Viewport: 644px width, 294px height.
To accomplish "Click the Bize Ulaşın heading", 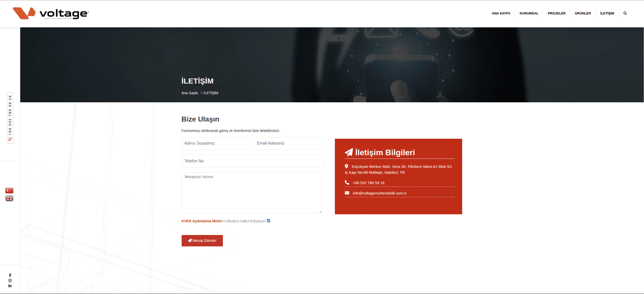I will click(200, 119).
